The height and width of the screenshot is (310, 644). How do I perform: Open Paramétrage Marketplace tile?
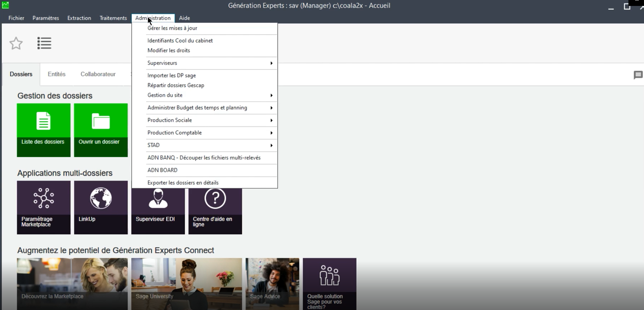click(44, 208)
